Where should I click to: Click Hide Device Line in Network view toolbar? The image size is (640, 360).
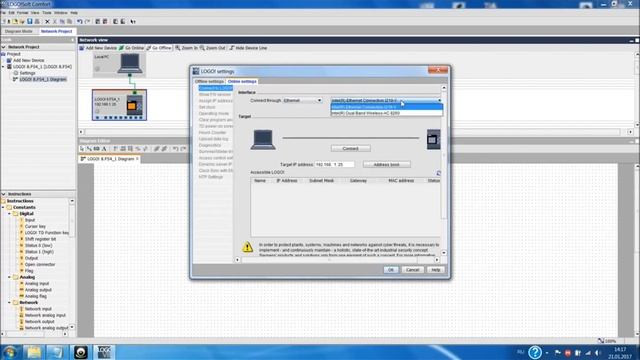tap(248, 48)
